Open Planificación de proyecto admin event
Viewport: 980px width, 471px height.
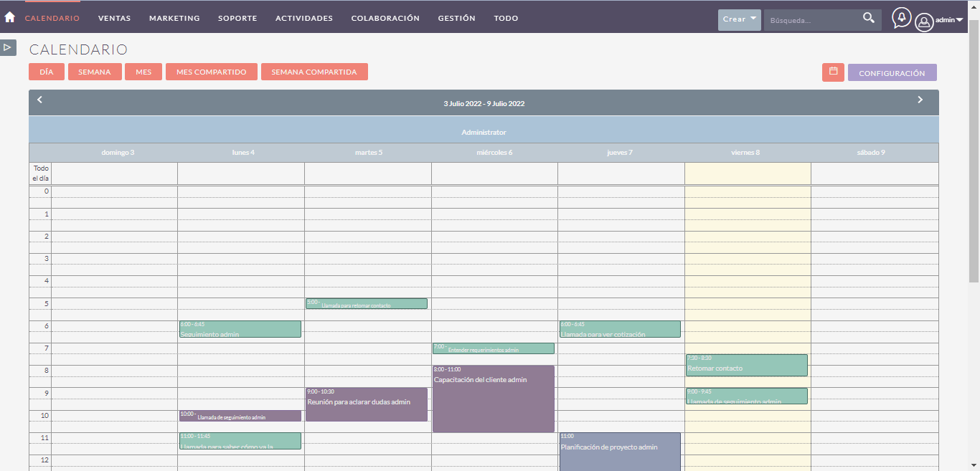coord(619,452)
